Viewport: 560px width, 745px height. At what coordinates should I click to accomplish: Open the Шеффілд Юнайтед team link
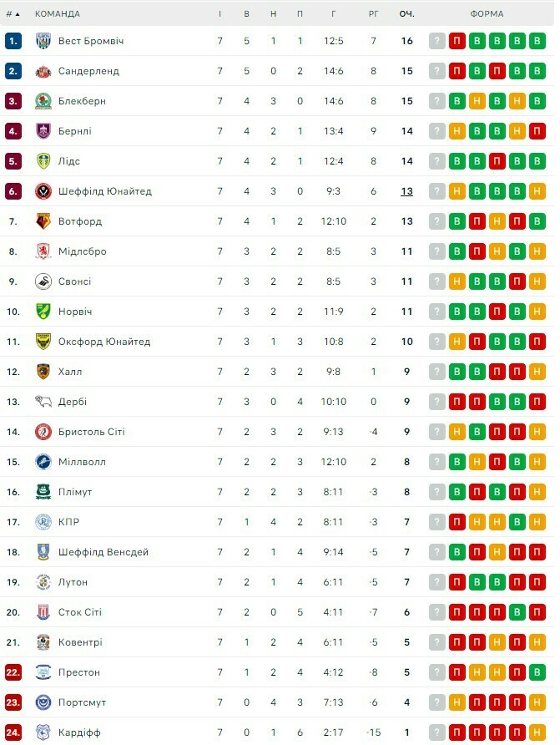[105, 191]
